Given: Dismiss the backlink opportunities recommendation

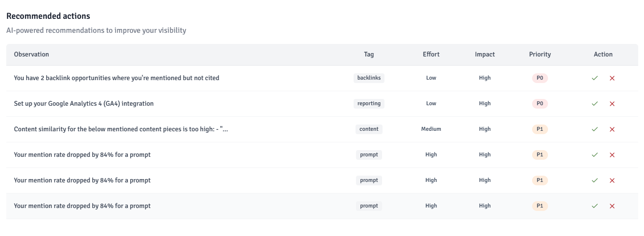Looking at the screenshot, I should pos(612,78).
